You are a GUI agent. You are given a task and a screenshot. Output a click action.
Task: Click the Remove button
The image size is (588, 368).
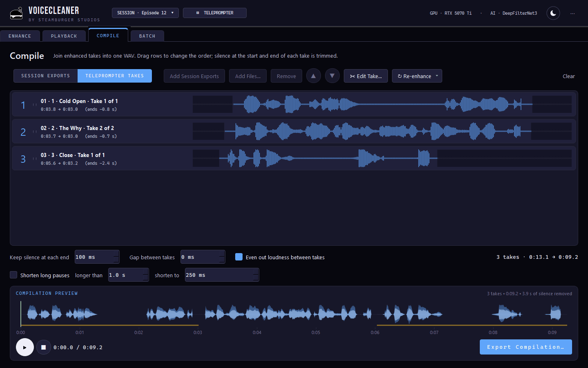tap(286, 76)
